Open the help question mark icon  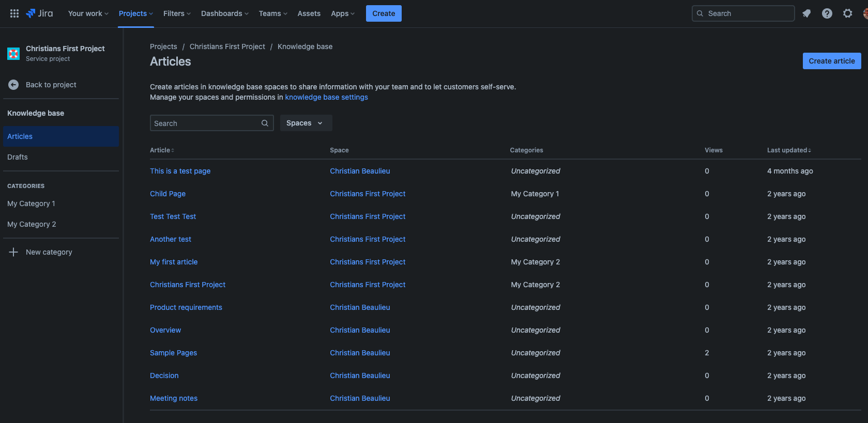[x=827, y=13]
